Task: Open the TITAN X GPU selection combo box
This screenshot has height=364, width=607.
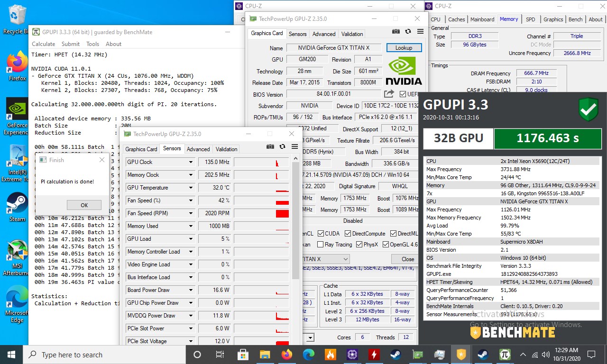Action: click(325, 259)
